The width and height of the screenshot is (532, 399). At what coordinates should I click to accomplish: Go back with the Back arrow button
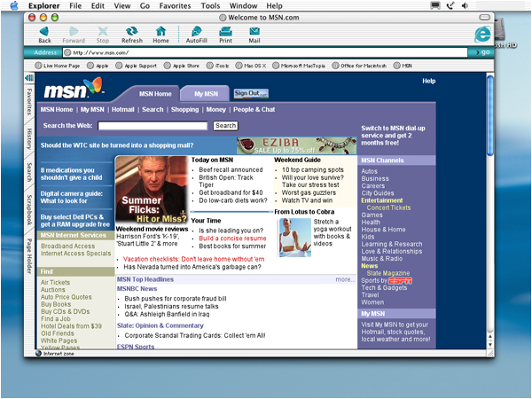click(44, 32)
